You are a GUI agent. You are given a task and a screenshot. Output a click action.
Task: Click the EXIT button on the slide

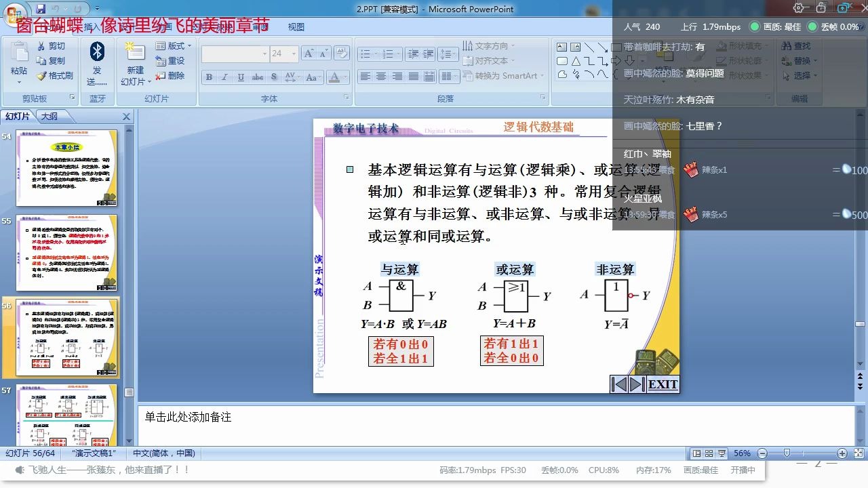(x=663, y=384)
